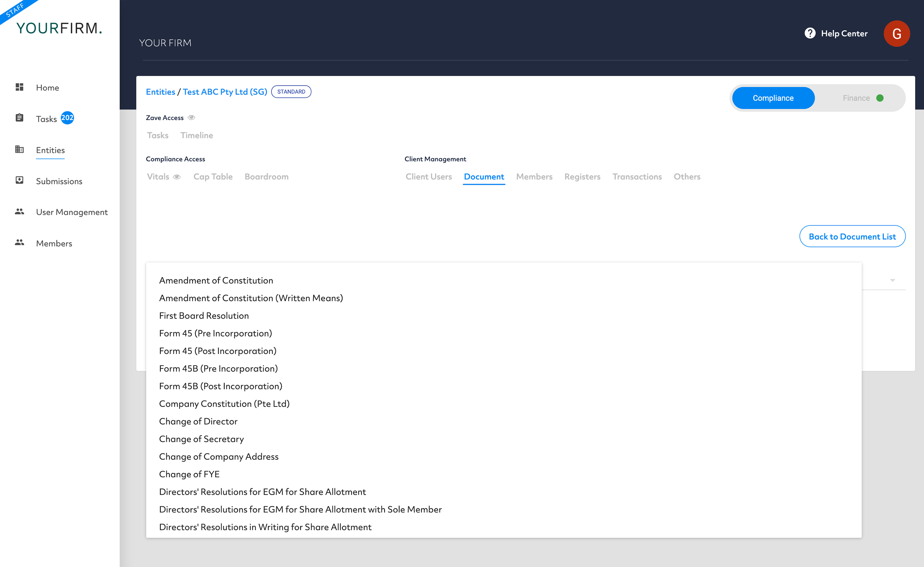Open the Vitals tab
Viewport: 924px width, 567px height.
[158, 177]
